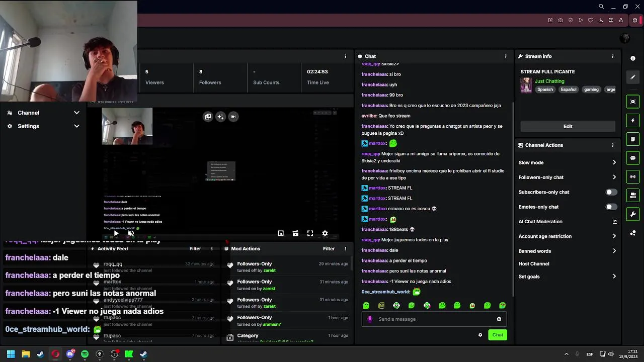Click the Español stream tag

(x=569, y=89)
